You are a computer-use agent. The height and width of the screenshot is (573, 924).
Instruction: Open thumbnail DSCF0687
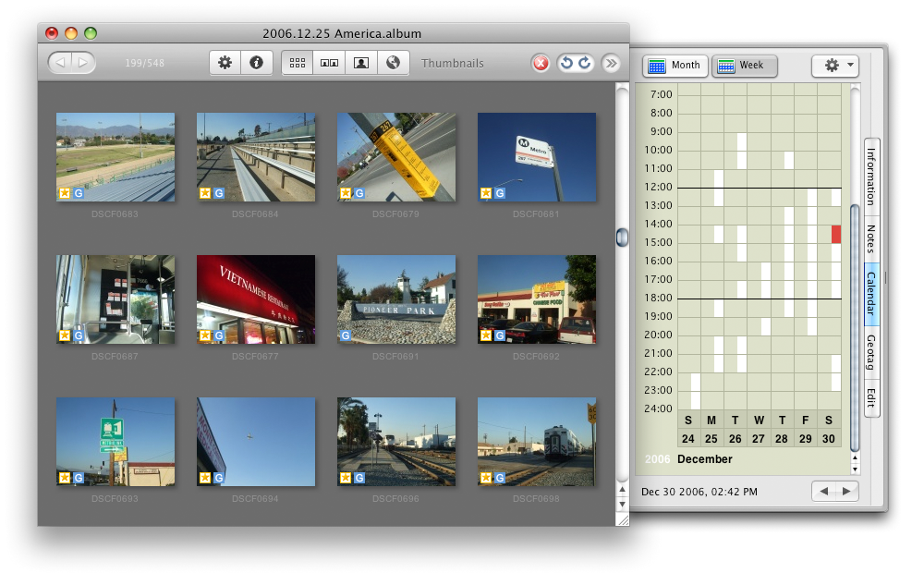point(115,299)
